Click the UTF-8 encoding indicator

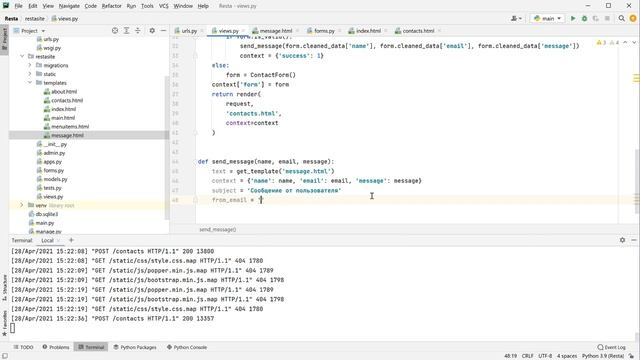[x=545, y=356]
